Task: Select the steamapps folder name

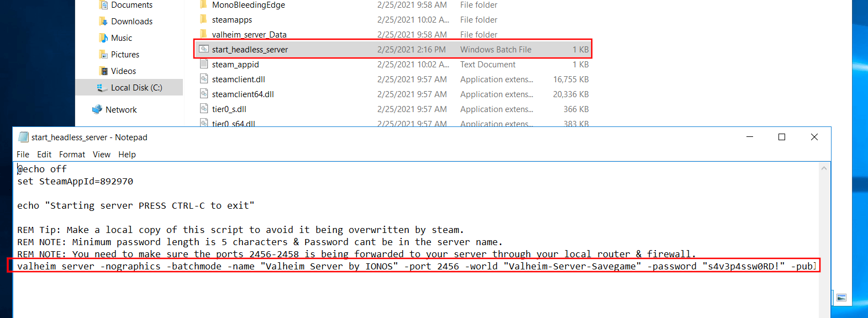Action: tap(232, 20)
